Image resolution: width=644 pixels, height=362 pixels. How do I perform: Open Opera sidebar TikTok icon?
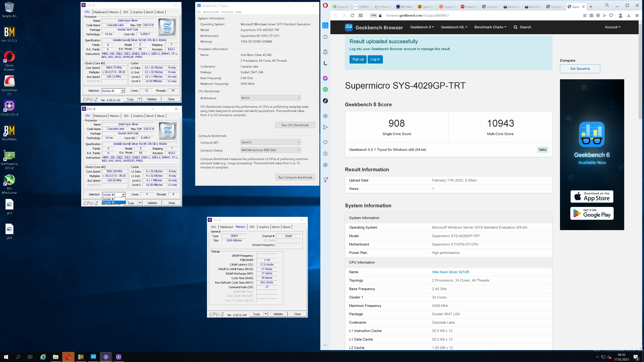pos(325,101)
